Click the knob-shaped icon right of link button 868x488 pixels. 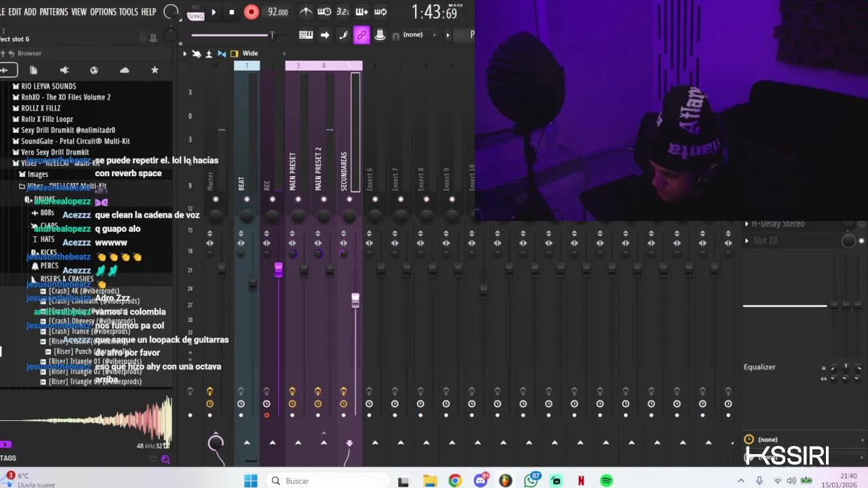click(x=380, y=35)
